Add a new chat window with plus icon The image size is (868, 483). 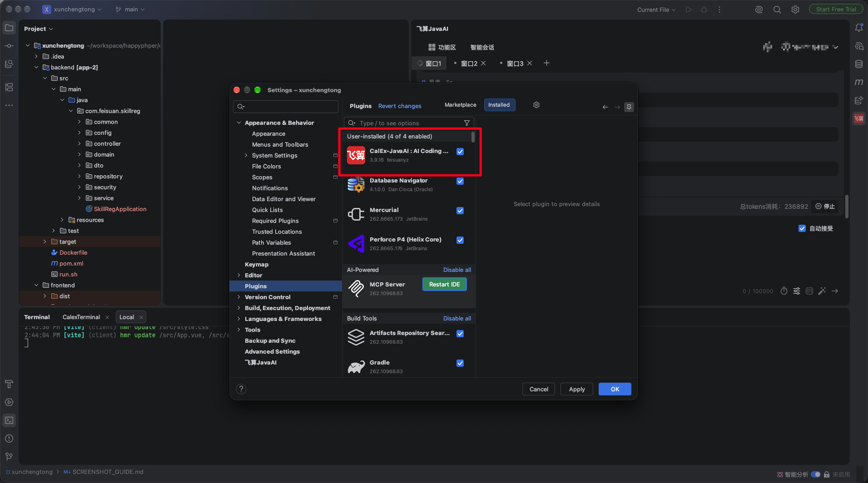(x=547, y=63)
